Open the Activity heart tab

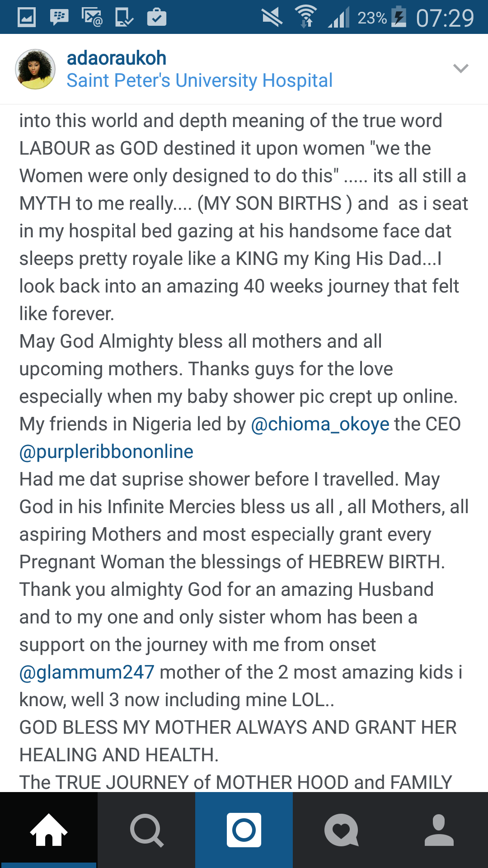coord(342,830)
